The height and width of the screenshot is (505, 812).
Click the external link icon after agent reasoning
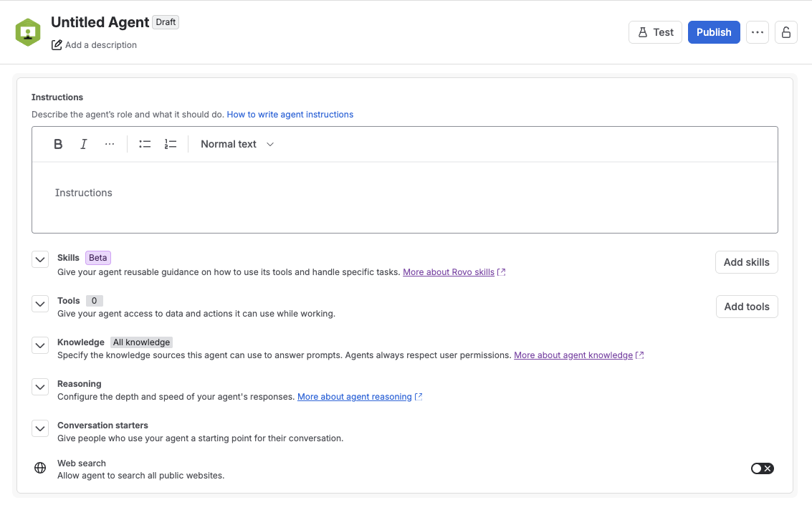pyautogui.click(x=419, y=397)
